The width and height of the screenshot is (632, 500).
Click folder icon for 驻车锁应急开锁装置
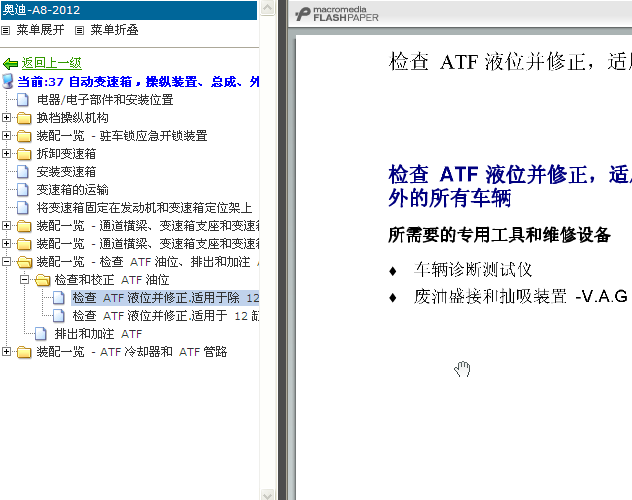coord(24,136)
